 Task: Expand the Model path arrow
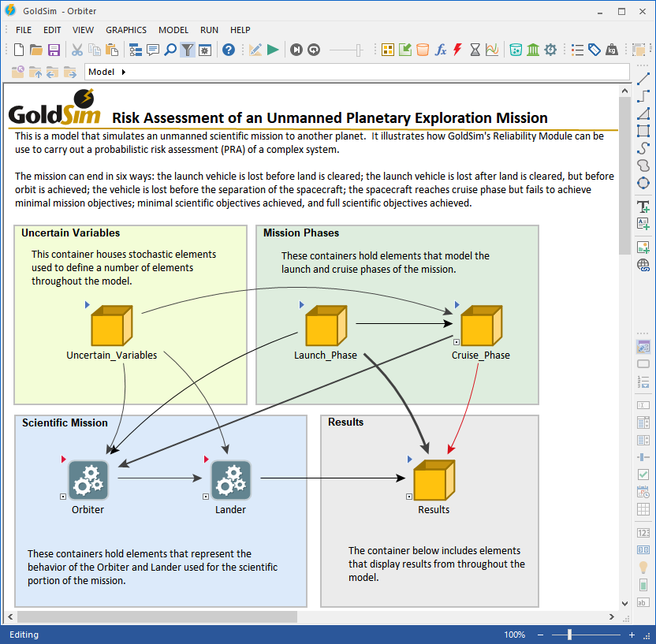click(124, 72)
